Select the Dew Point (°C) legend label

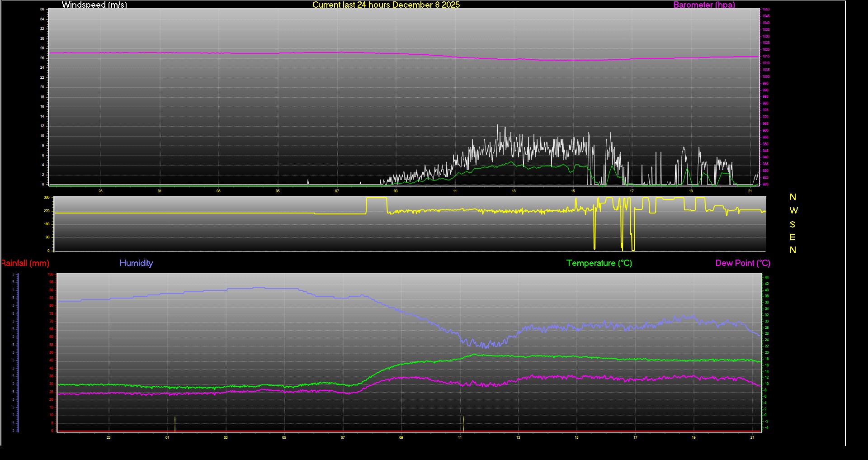click(x=742, y=263)
